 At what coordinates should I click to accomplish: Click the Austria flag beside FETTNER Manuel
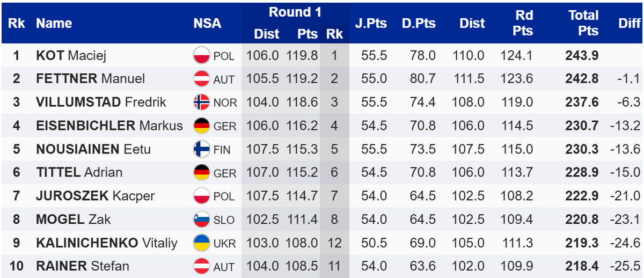[201, 79]
